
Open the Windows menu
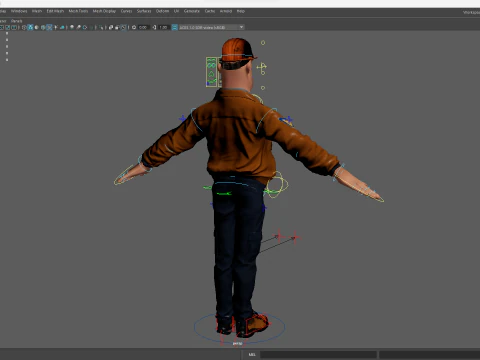(x=19, y=11)
